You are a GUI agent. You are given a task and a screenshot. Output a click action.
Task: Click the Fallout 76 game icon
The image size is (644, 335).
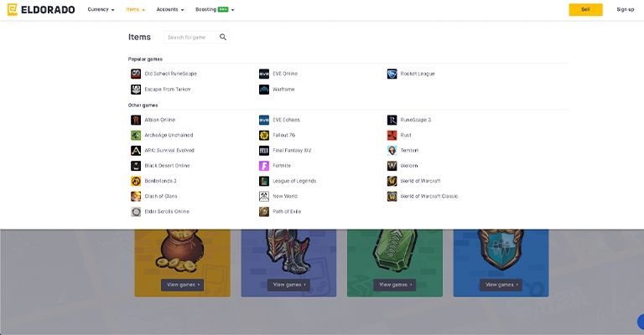pyautogui.click(x=264, y=135)
